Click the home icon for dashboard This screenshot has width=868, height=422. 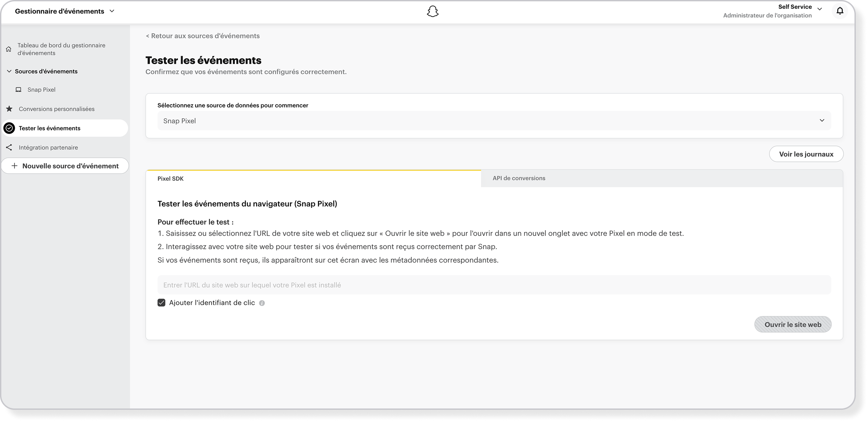pos(9,49)
